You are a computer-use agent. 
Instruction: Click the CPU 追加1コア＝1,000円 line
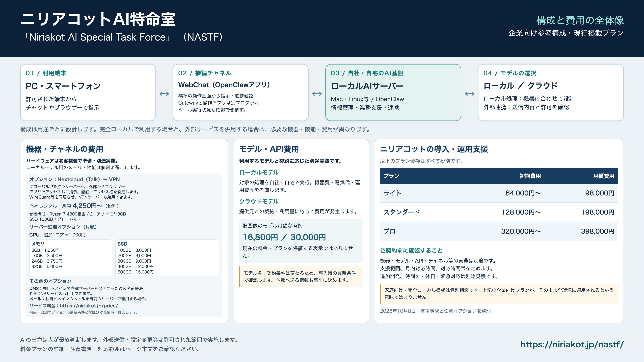pyautogui.click(x=57, y=235)
